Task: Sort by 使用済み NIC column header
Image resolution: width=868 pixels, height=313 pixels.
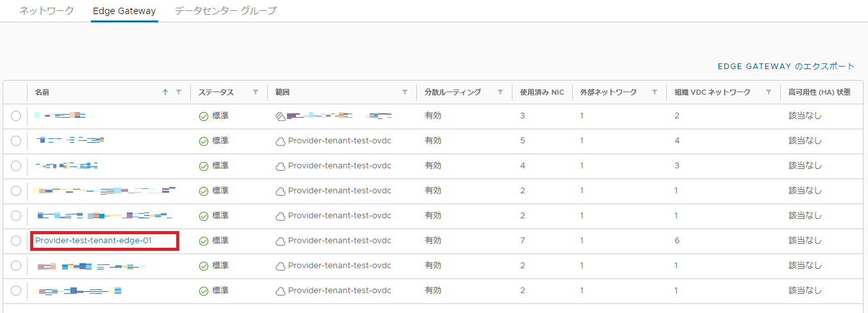Action: coord(542,92)
